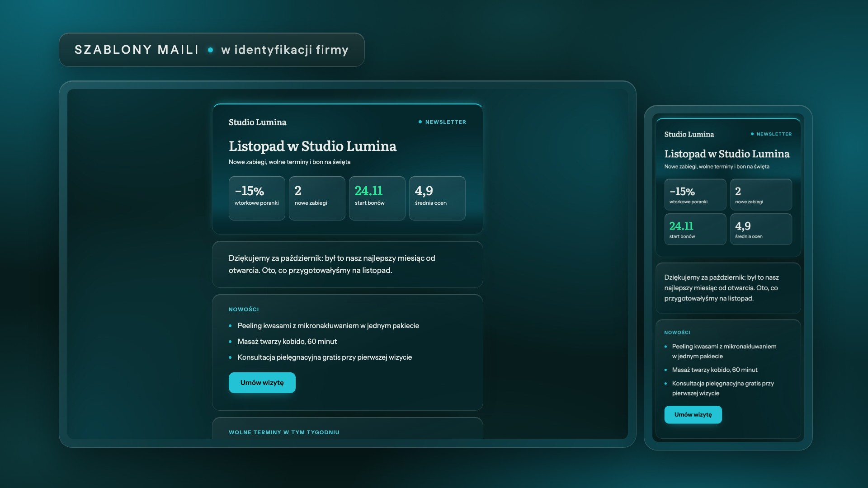868x488 pixels.
Task: Click NEWSLETTER badge in desktop preview
Action: (x=442, y=122)
